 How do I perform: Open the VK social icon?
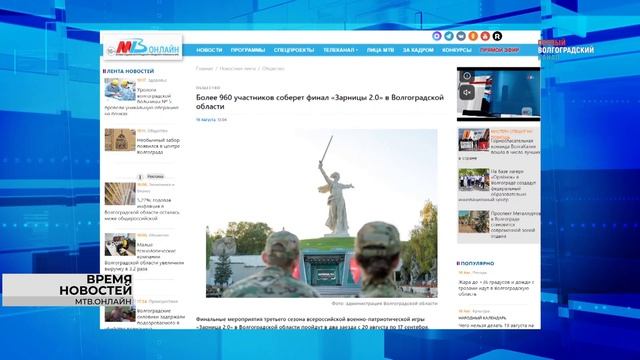tap(461, 36)
